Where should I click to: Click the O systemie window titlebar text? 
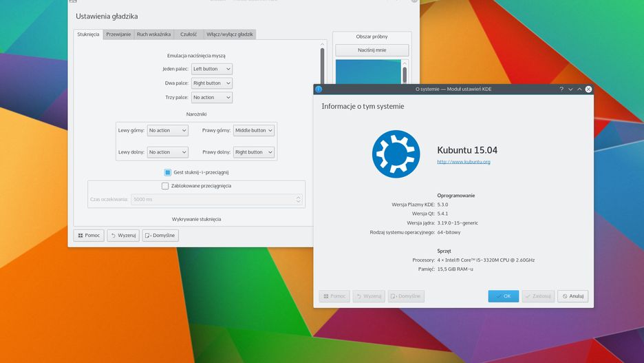[x=453, y=90]
